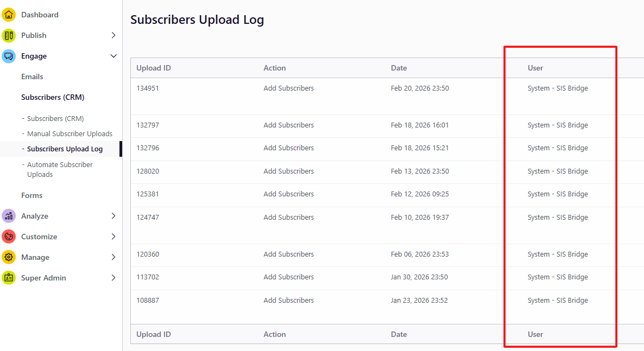Open the Analyze chart icon
Viewport: 644px width, 351px height.
coord(9,215)
